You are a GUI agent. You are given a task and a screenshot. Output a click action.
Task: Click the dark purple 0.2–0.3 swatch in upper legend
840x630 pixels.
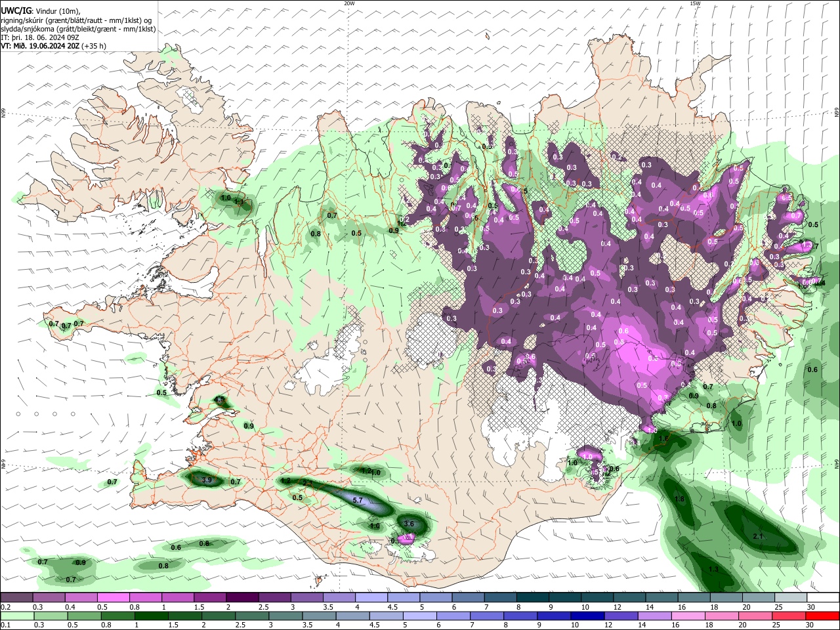pyautogui.click(x=17, y=598)
